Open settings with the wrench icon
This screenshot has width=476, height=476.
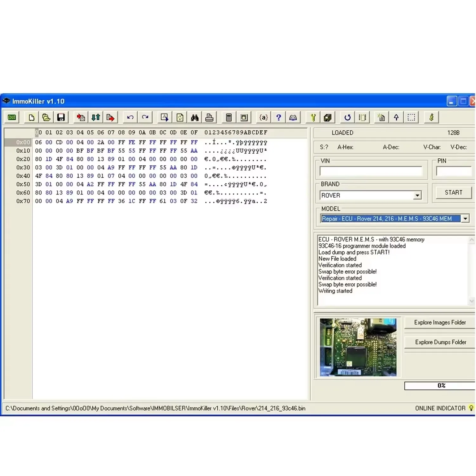[x=313, y=117]
